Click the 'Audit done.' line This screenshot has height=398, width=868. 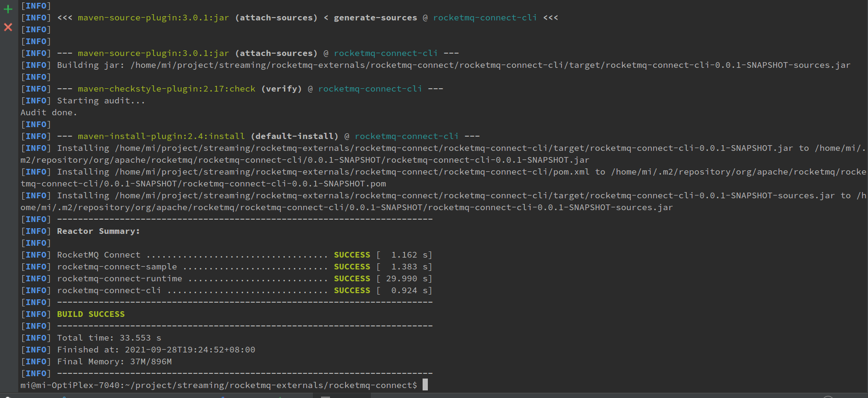[48, 112]
